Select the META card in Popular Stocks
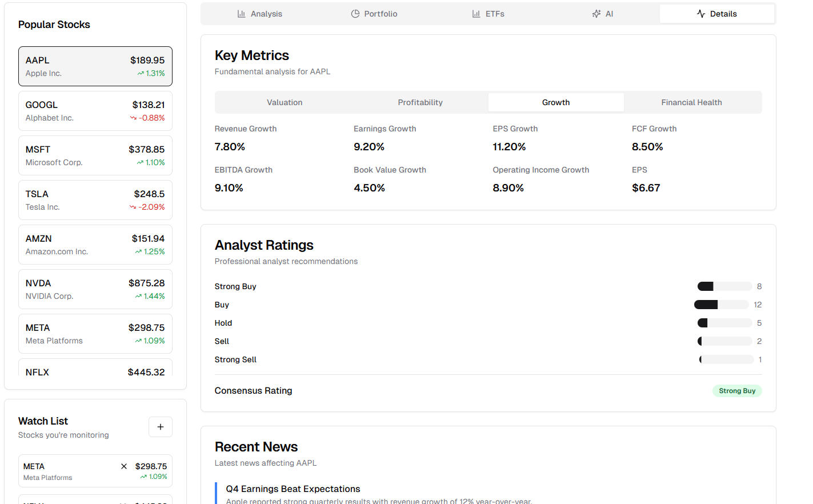 click(x=95, y=334)
